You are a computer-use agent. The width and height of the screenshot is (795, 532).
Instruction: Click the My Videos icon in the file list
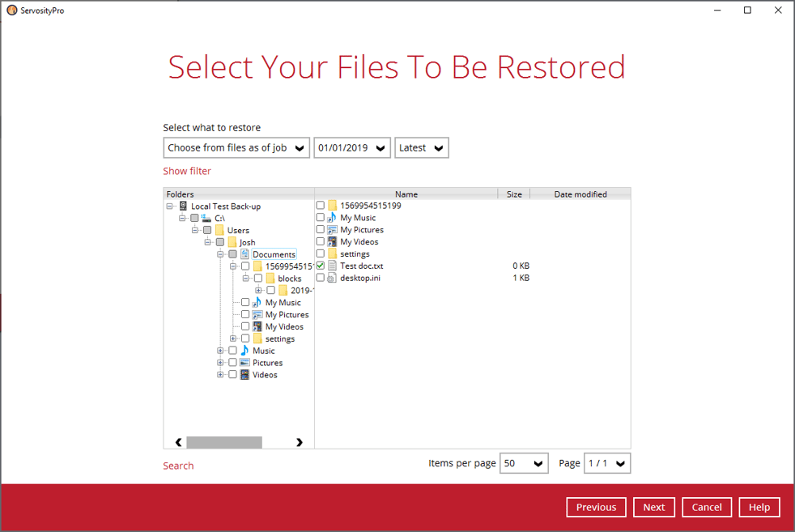[x=333, y=241]
